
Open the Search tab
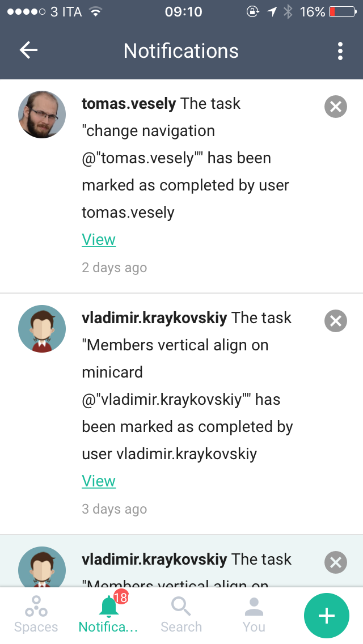(x=181, y=614)
